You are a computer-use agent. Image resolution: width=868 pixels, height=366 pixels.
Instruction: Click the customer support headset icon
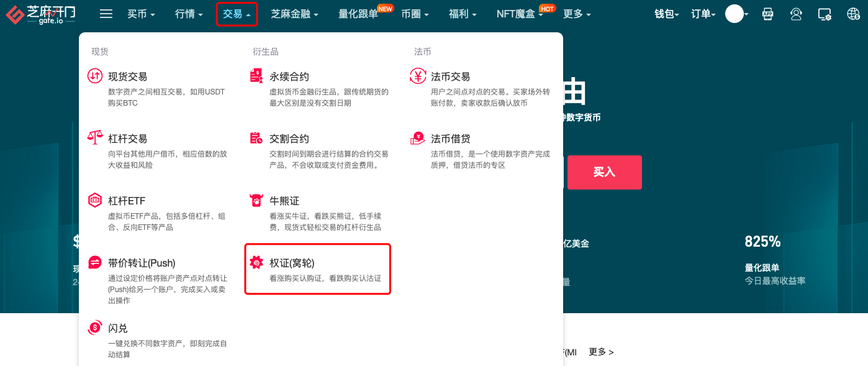pyautogui.click(x=796, y=14)
